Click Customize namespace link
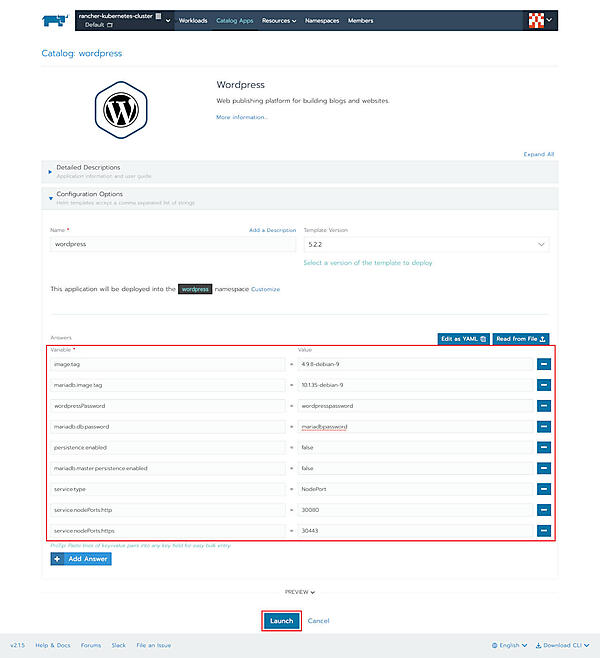This screenshot has height=658, width=600. point(265,289)
